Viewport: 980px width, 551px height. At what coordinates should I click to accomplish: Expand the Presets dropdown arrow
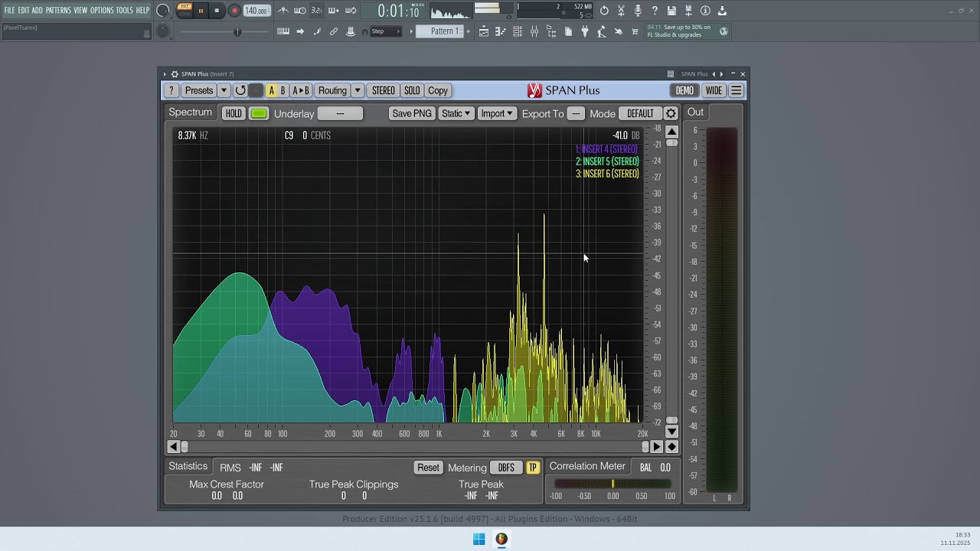[224, 90]
